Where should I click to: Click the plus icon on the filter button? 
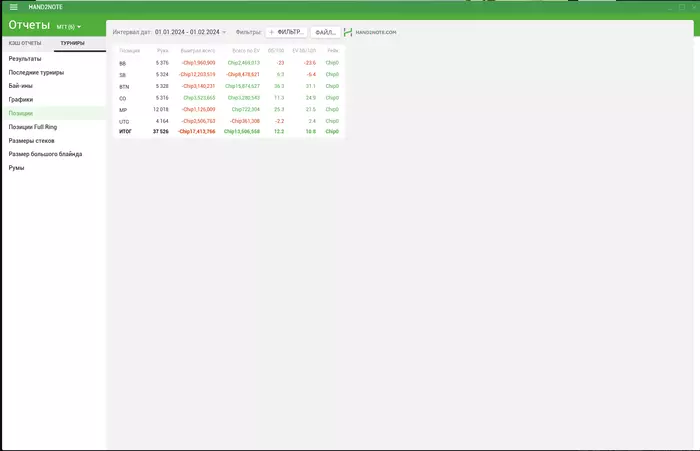[x=271, y=32]
